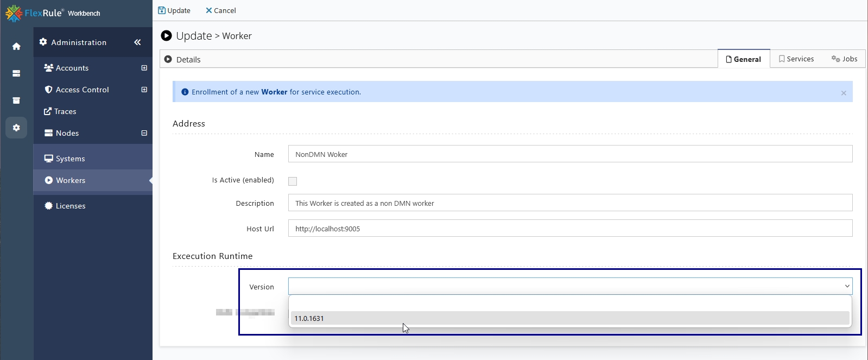Open the server nodes sidebar icon
This screenshot has width=868, height=360.
16,73
